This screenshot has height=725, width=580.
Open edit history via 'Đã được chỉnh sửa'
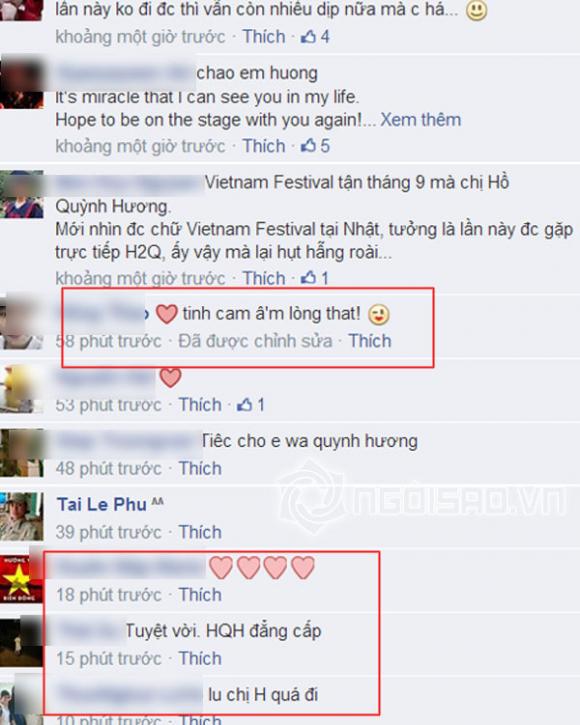[255, 341]
